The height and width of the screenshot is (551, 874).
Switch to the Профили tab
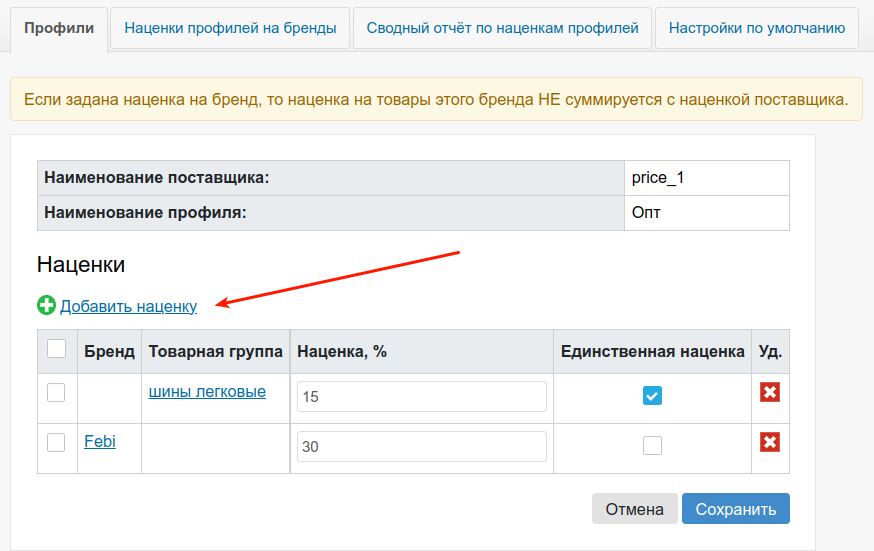[x=59, y=28]
